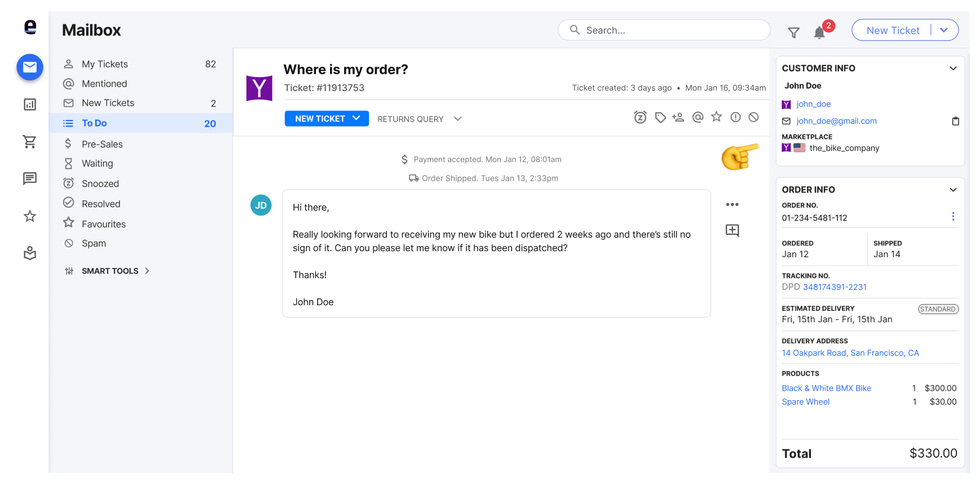
Task: Open the filter funnel icon
Action: tap(794, 33)
